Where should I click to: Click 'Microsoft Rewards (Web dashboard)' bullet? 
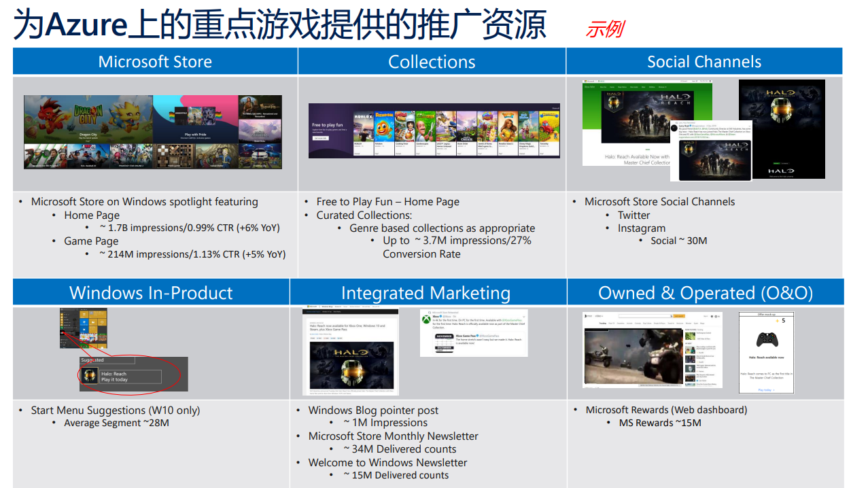(x=666, y=410)
